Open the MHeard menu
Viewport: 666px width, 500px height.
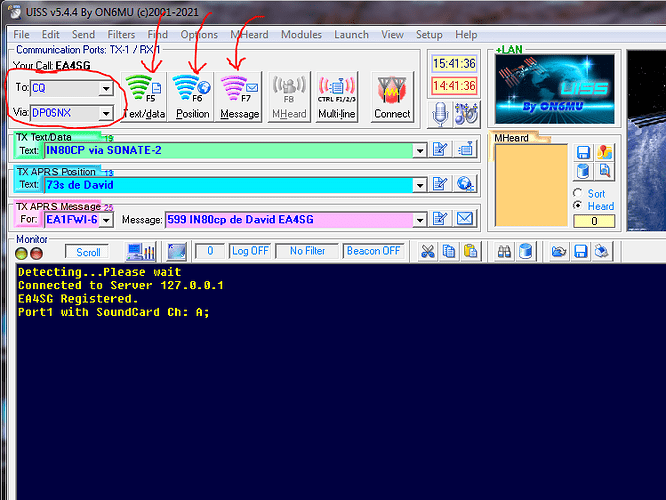point(249,34)
